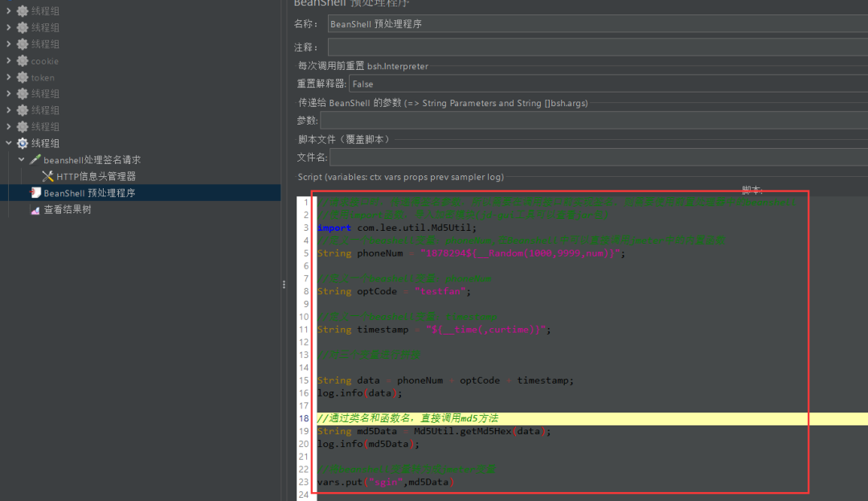Click the 参数 parameters input field

(593, 120)
